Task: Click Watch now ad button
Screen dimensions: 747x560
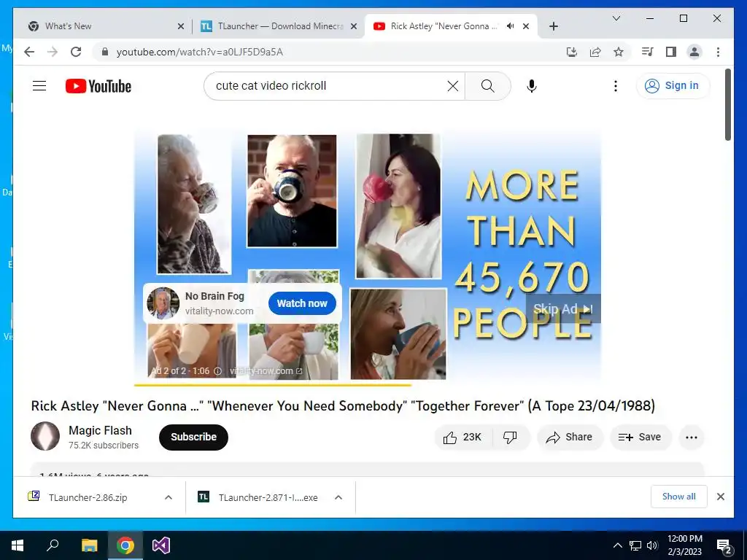Action: pos(302,303)
